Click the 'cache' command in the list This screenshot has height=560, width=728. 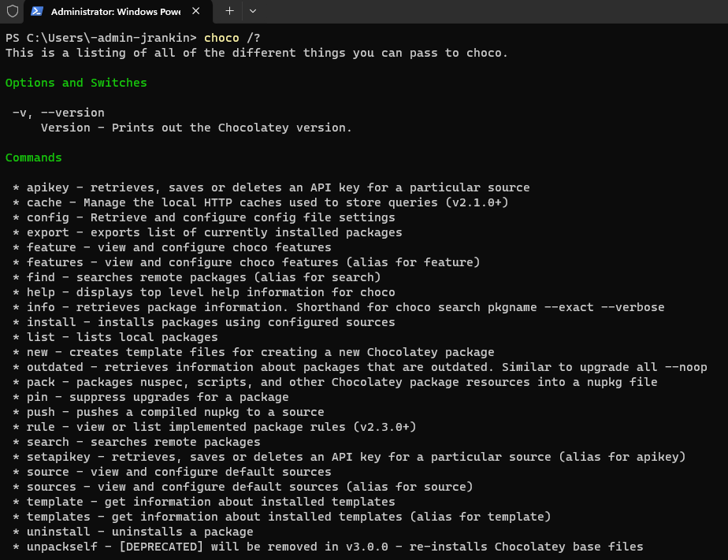[44, 202]
